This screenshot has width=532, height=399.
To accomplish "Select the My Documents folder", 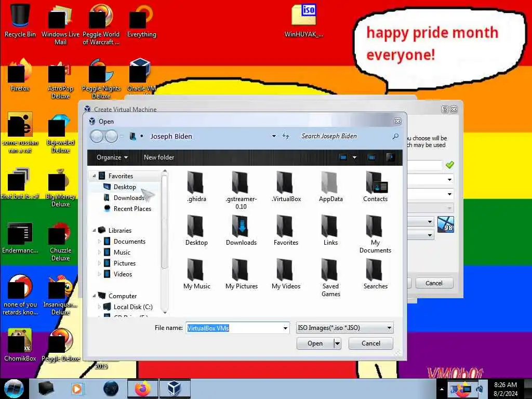I will [x=375, y=234].
